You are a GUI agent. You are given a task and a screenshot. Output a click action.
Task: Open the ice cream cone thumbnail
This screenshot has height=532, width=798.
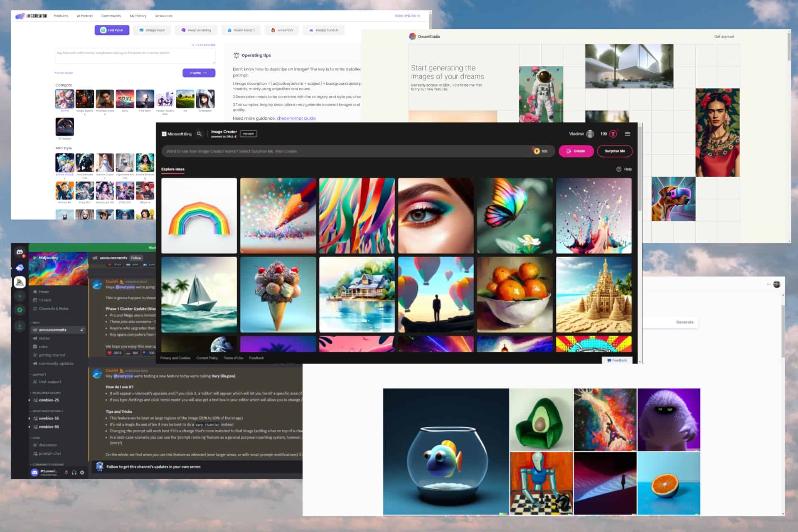(278, 295)
